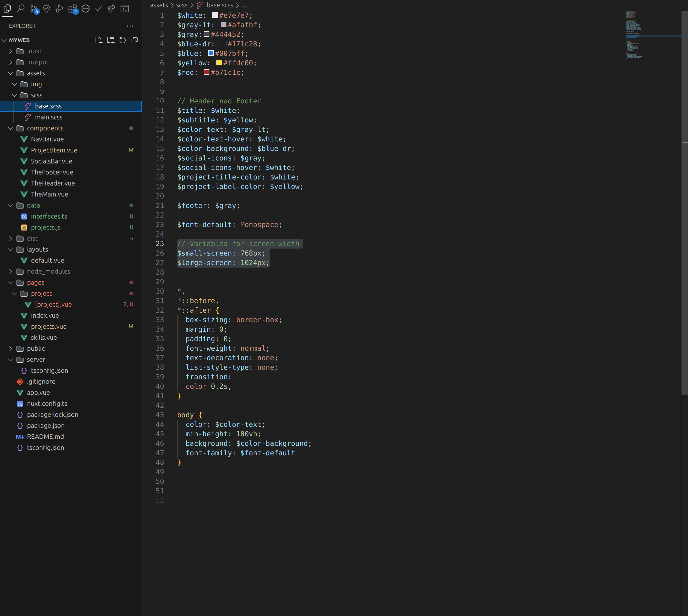Viewport: 688px width, 616px height.
Task: Click the scss breadcrumb segment
Action: 182,5
